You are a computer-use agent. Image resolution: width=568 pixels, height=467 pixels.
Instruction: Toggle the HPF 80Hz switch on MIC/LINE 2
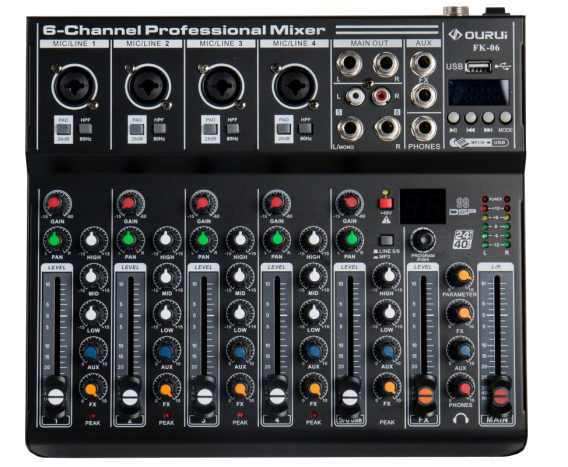pyautogui.click(x=159, y=129)
